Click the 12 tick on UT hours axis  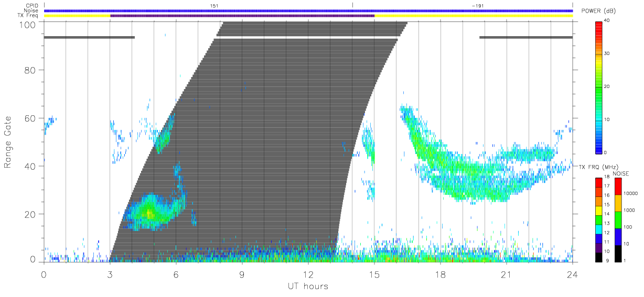(x=308, y=274)
